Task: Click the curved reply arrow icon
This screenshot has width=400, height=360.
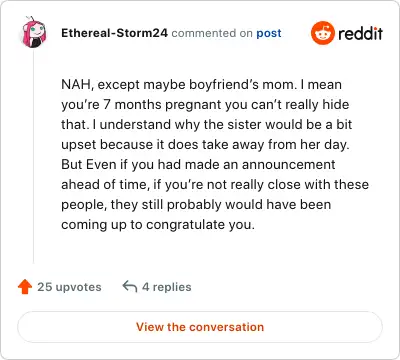Action: [130, 286]
